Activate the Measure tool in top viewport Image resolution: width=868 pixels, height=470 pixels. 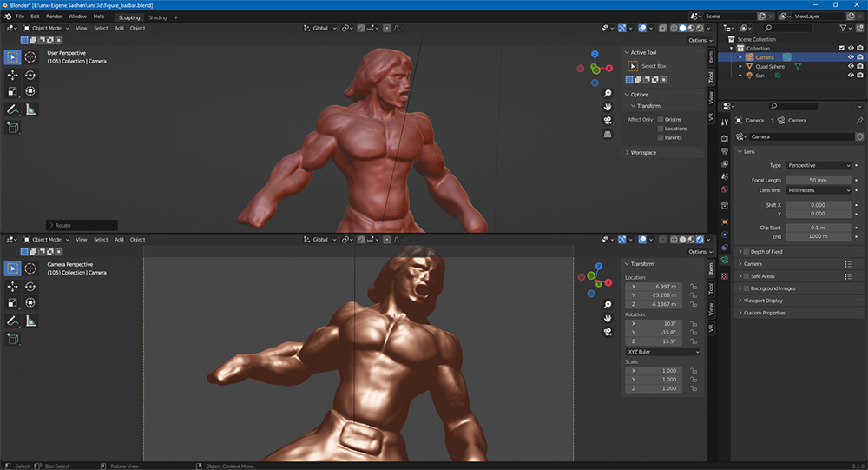[30, 109]
